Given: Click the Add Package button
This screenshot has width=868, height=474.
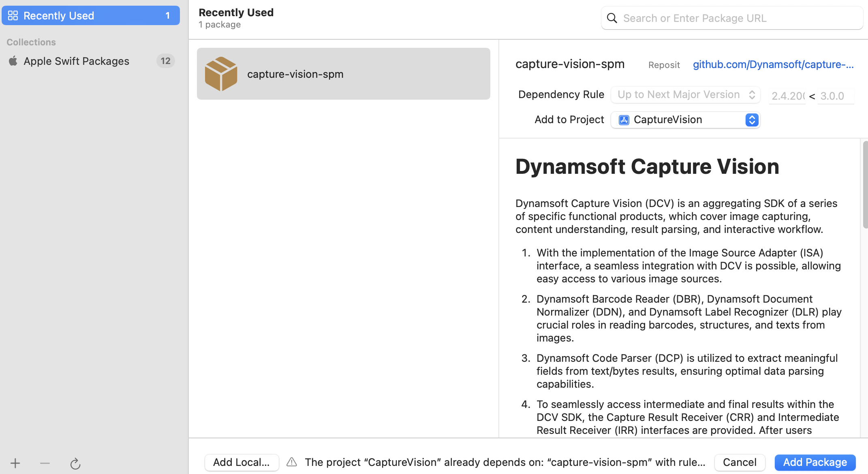Looking at the screenshot, I should point(815,462).
